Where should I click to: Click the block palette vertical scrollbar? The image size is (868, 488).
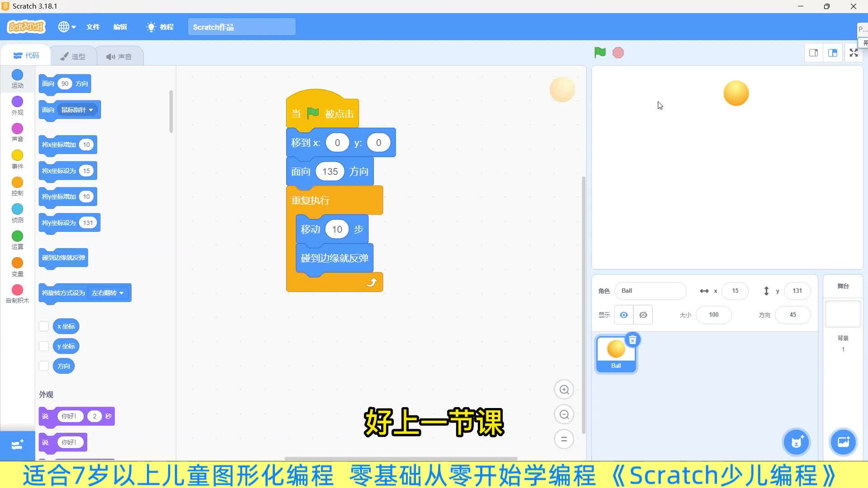tap(171, 112)
